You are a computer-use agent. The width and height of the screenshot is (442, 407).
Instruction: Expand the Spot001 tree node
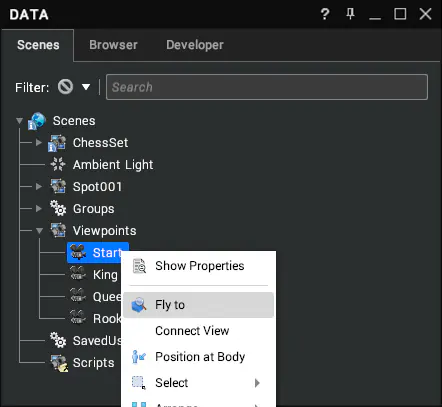coord(39,186)
